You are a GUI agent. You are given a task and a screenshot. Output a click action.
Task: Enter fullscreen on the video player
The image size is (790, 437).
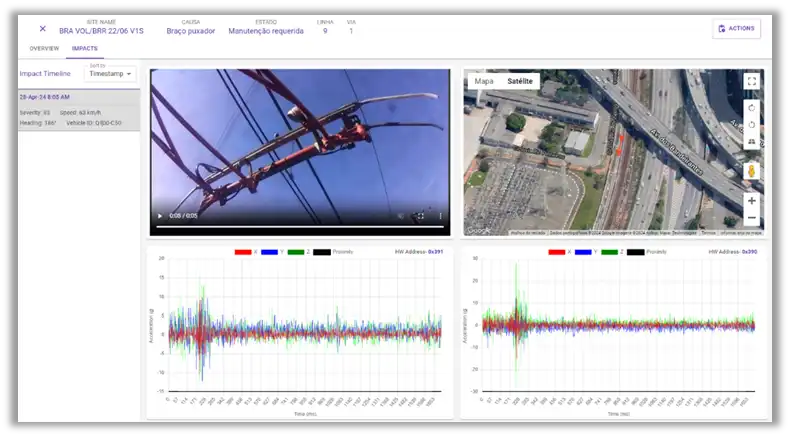point(420,216)
